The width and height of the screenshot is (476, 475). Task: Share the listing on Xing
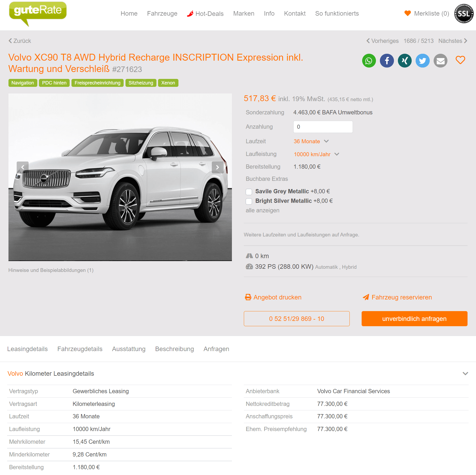[x=405, y=61]
